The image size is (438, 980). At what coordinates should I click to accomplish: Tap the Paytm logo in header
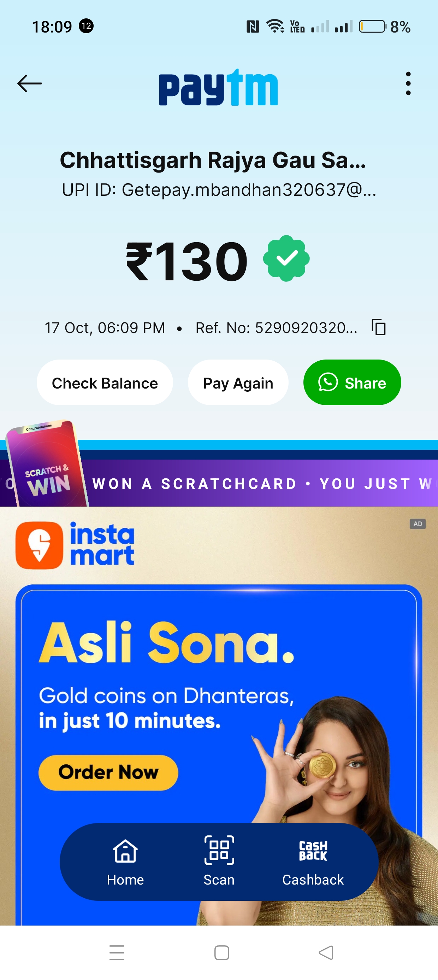[x=219, y=87]
